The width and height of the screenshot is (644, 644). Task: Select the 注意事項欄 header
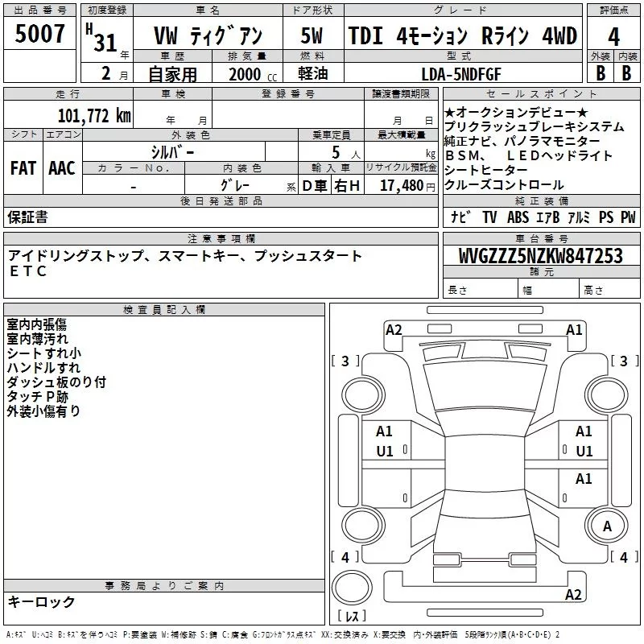click(221, 238)
